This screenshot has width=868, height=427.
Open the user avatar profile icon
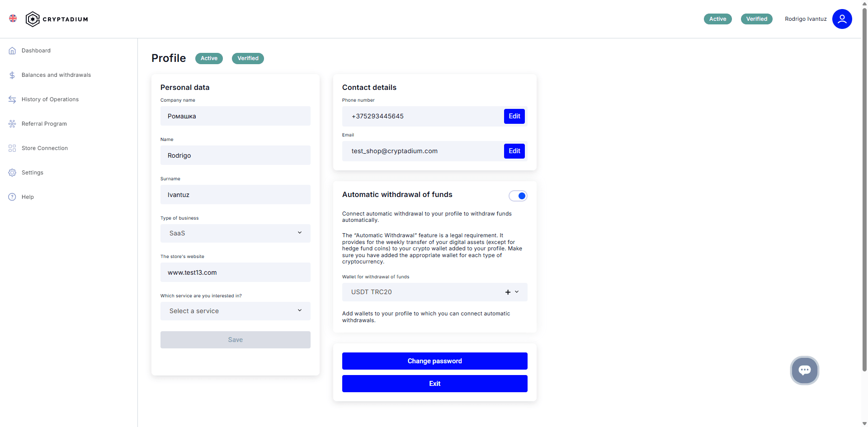pyautogui.click(x=842, y=19)
